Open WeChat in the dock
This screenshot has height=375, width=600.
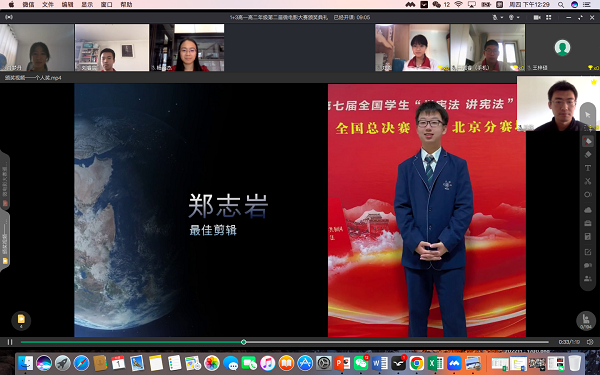coord(361,363)
